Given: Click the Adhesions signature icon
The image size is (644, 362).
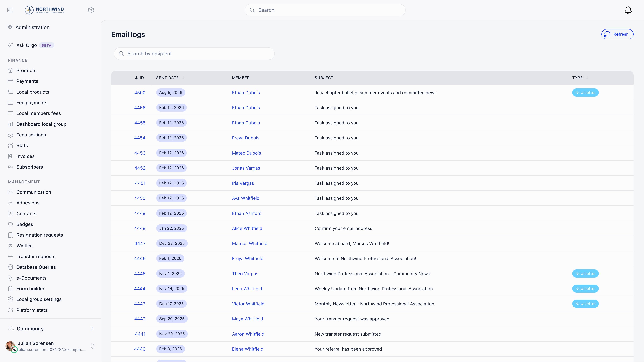Looking at the screenshot, I should (x=10, y=203).
